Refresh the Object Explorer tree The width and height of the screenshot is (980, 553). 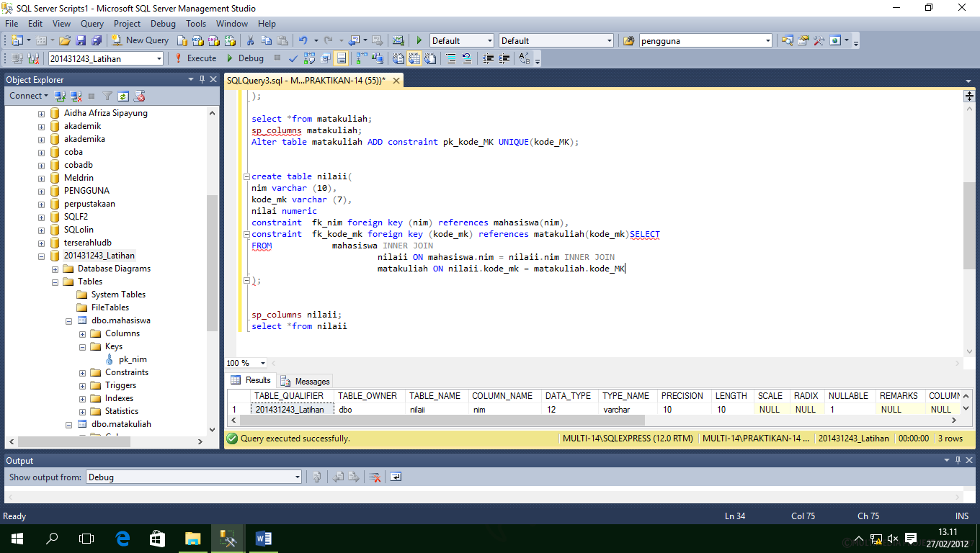[122, 95]
